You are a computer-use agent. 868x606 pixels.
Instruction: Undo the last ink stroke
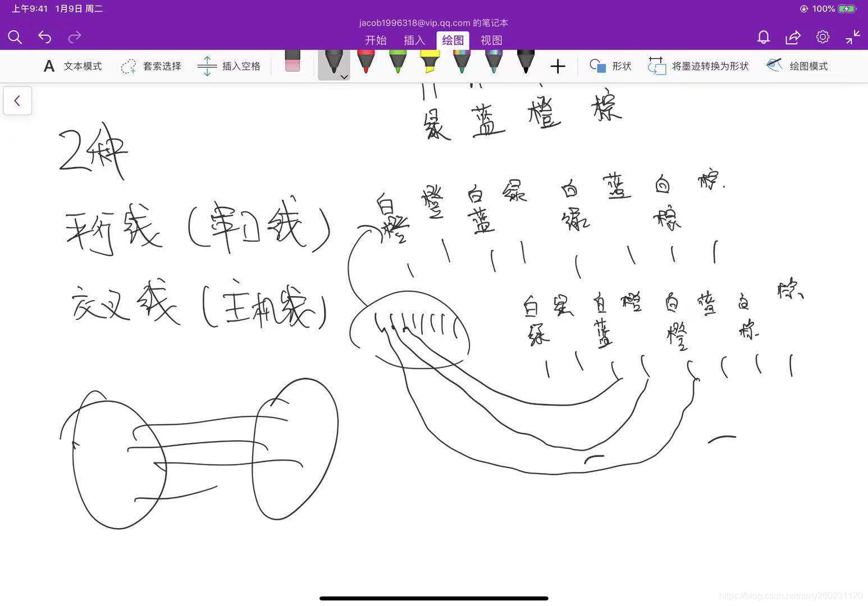(45, 38)
